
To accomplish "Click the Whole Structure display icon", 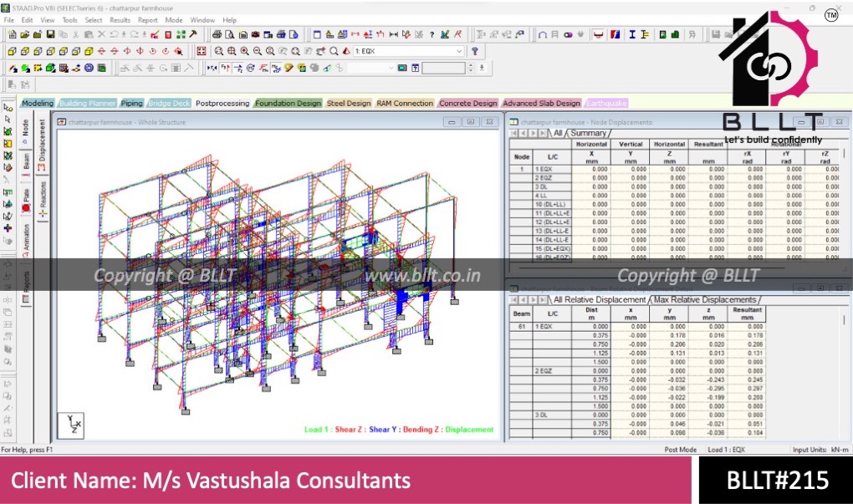I will (202, 51).
